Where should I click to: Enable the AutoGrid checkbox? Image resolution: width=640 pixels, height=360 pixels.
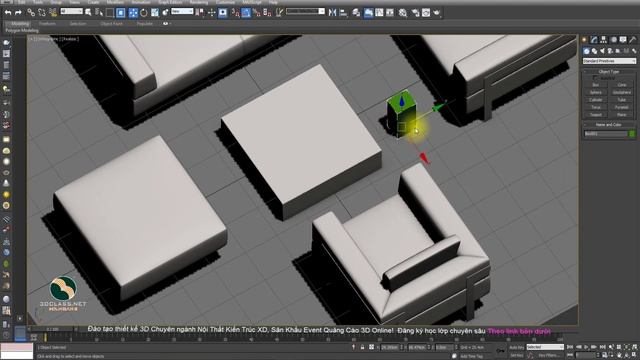[x=595, y=78]
